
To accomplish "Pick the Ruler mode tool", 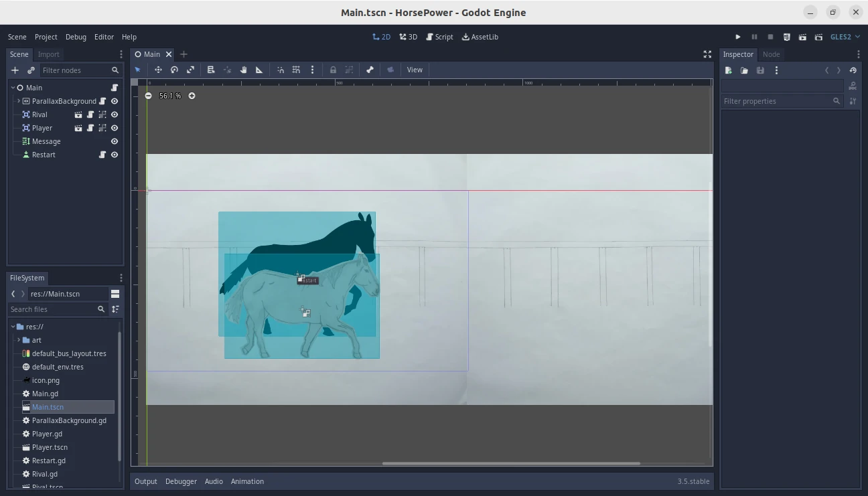I will pos(259,70).
